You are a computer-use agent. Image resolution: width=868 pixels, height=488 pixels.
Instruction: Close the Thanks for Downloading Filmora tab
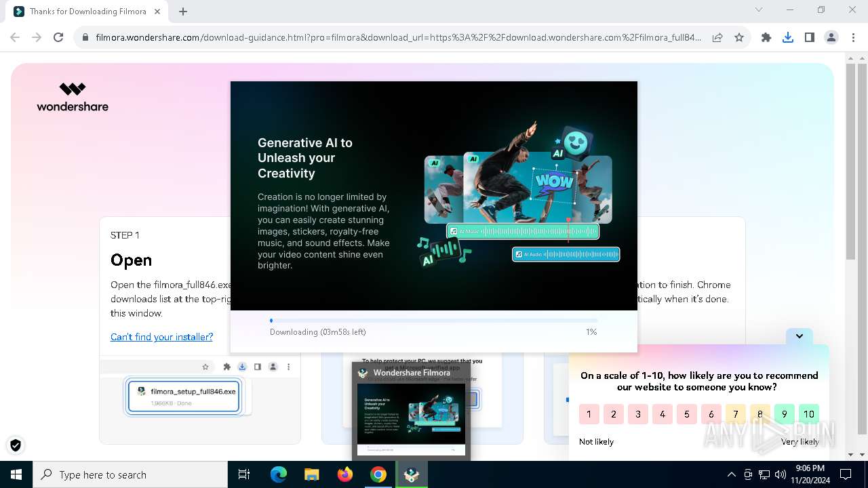point(158,12)
